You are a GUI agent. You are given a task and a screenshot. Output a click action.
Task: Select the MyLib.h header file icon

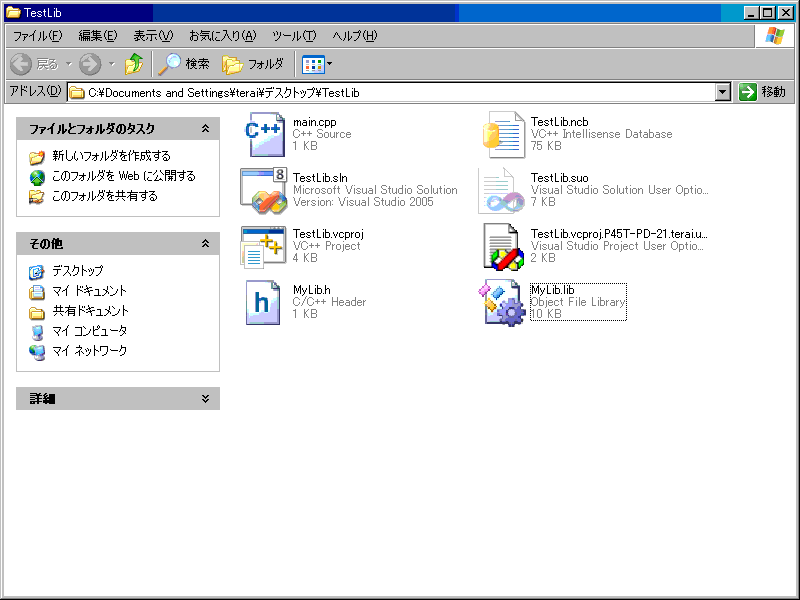pyautogui.click(x=265, y=302)
